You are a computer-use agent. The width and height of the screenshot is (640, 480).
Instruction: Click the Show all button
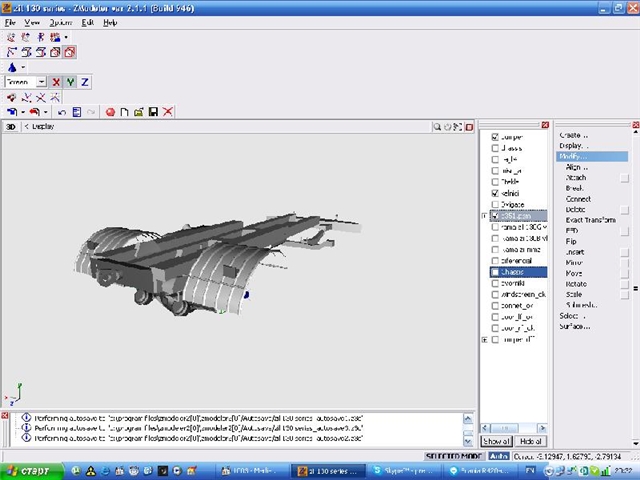pyautogui.click(x=497, y=441)
